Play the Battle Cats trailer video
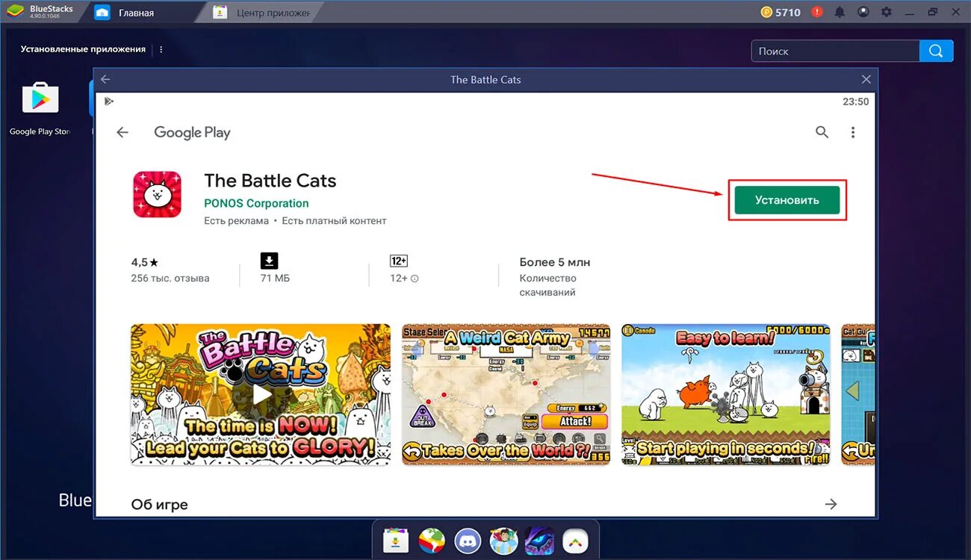Viewport: 971px width, 560px height. (261, 394)
